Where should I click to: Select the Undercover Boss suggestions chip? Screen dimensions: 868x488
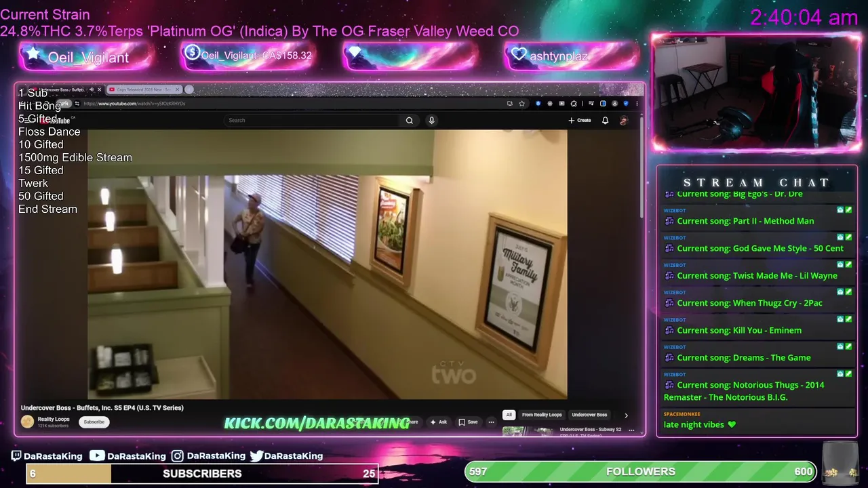[x=589, y=415]
